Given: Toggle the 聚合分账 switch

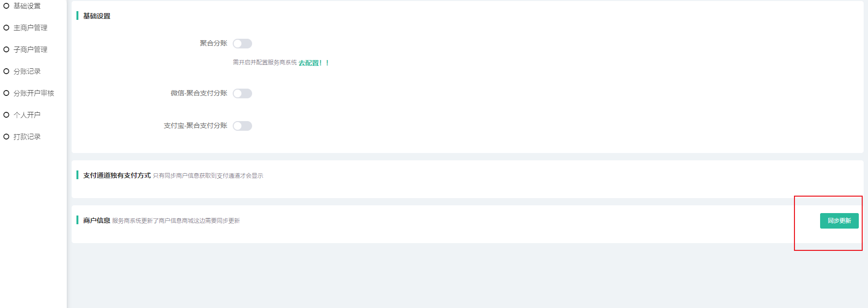Looking at the screenshot, I should pos(242,44).
